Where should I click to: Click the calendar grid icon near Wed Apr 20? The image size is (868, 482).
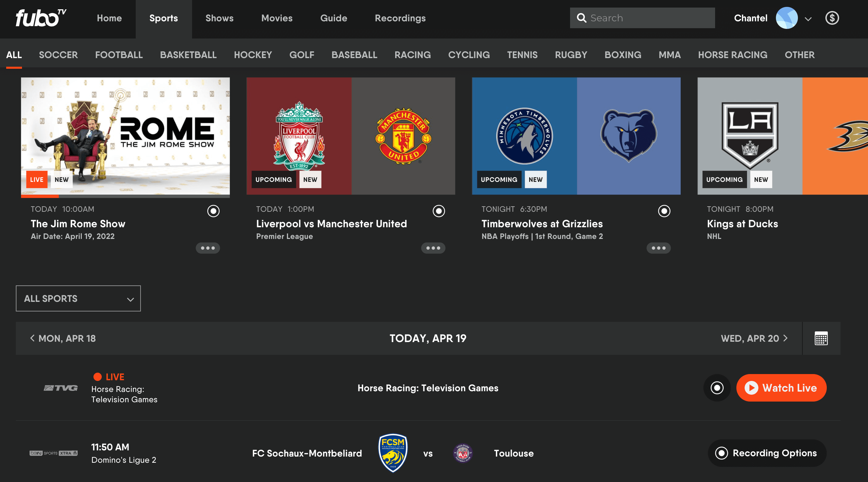pyautogui.click(x=821, y=338)
